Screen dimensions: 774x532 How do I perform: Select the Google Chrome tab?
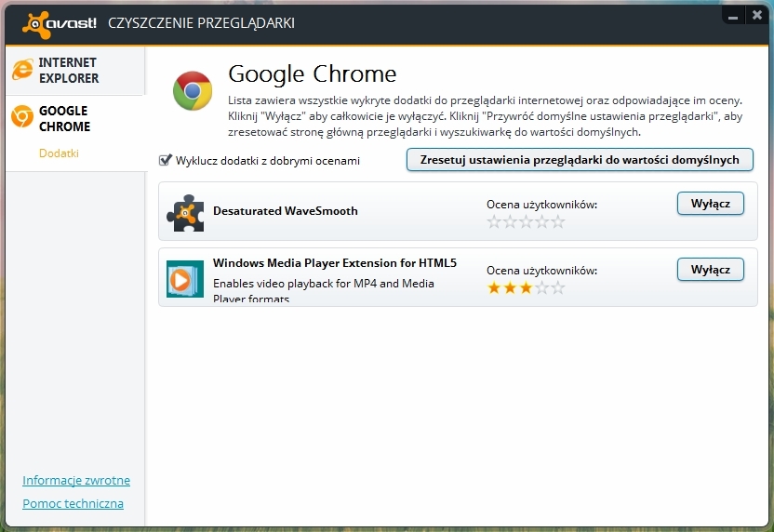[75, 118]
